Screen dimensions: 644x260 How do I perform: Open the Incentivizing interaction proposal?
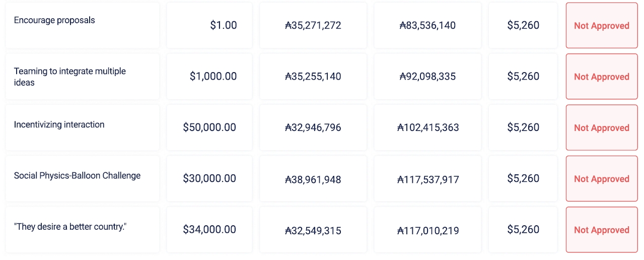59,125
